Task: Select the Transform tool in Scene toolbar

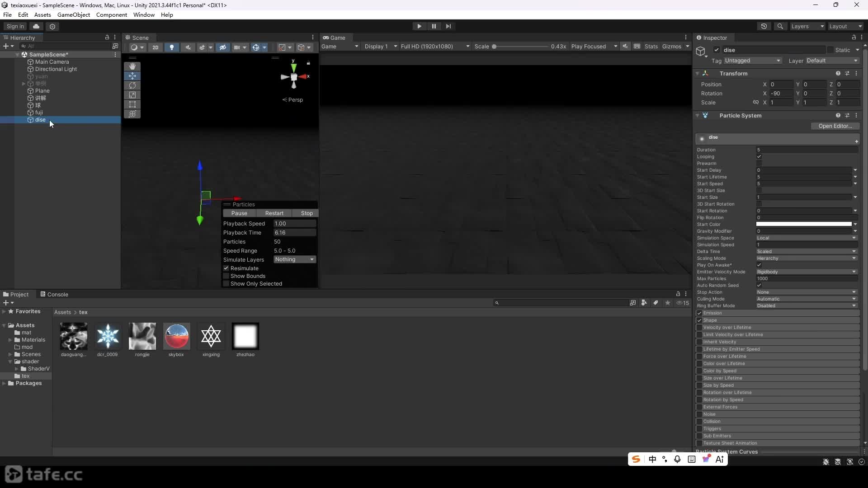Action: click(132, 114)
